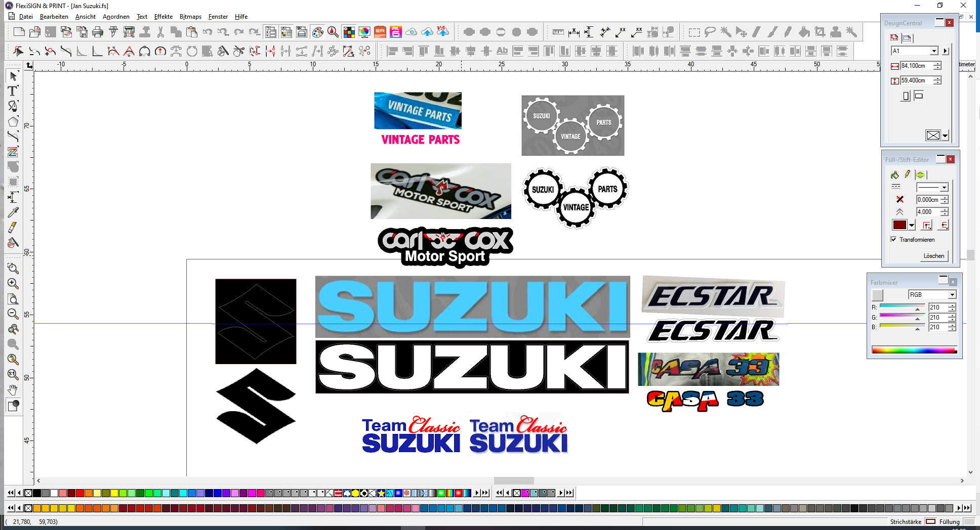The width and height of the screenshot is (980, 530).
Task: Click the scissors cut icon
Action: point(160,32)
